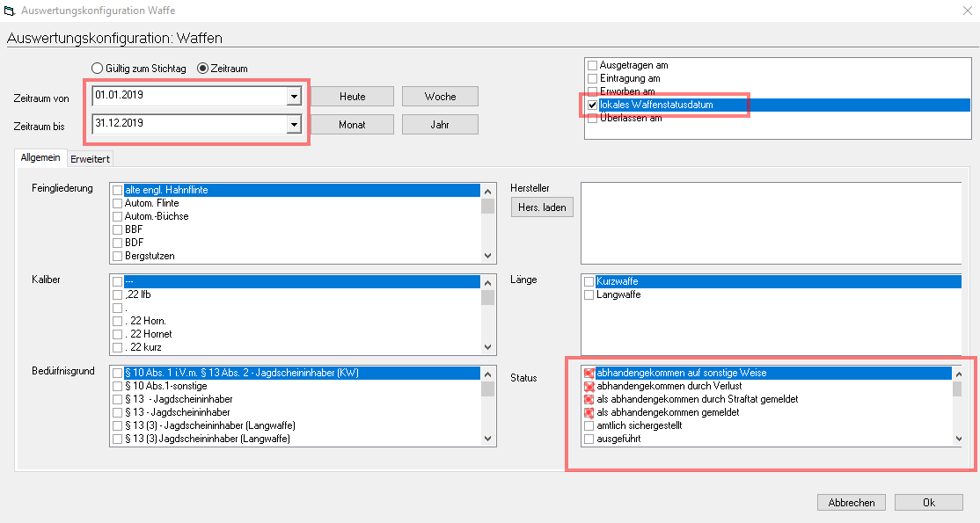Viewport: 980px width, 523px height.
Task: Enable the 'Ausgetragen am' checkbox
Action: click(x=593, y=66)
